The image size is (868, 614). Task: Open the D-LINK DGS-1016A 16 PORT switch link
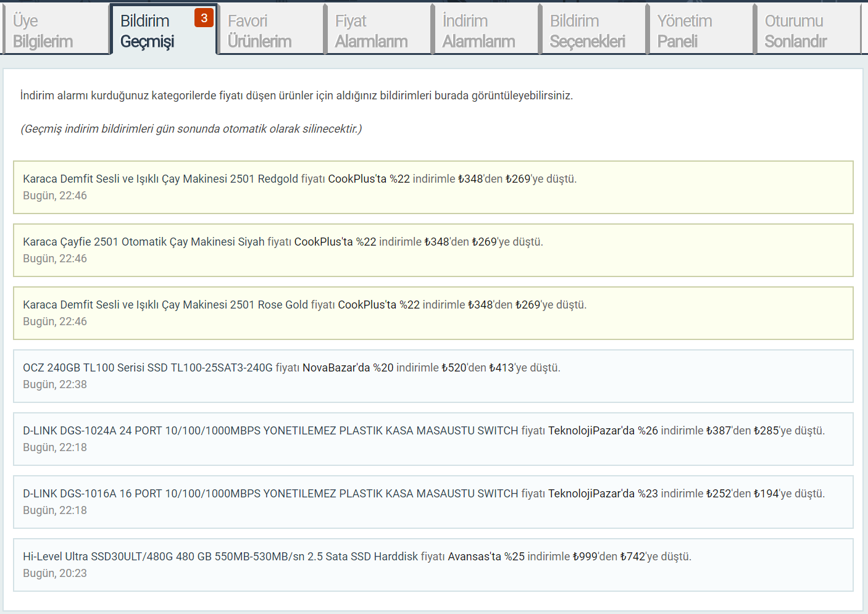coord(270,494)
